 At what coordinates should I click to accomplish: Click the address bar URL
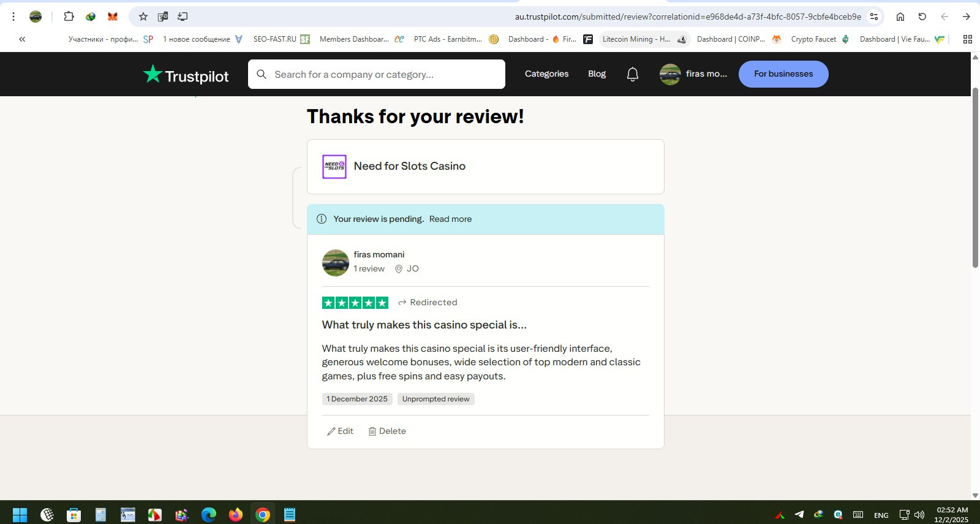coord(688,17)
